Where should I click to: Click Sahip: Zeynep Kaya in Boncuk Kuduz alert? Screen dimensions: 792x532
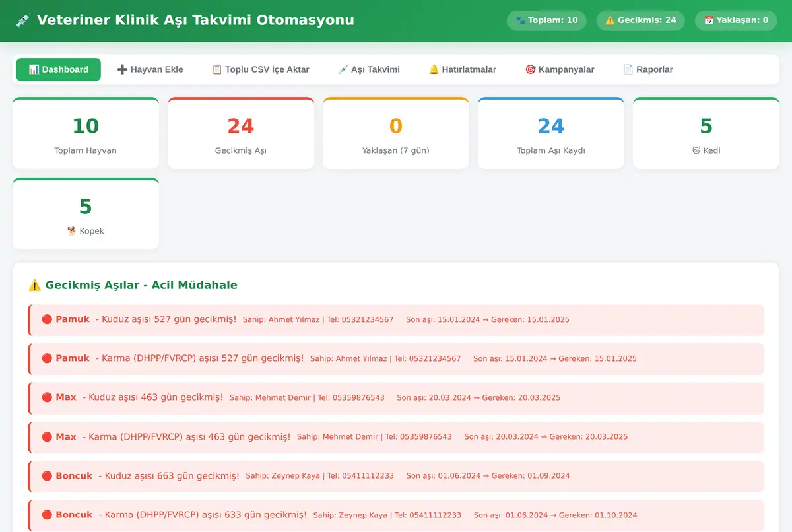click(x=282, y=476)
